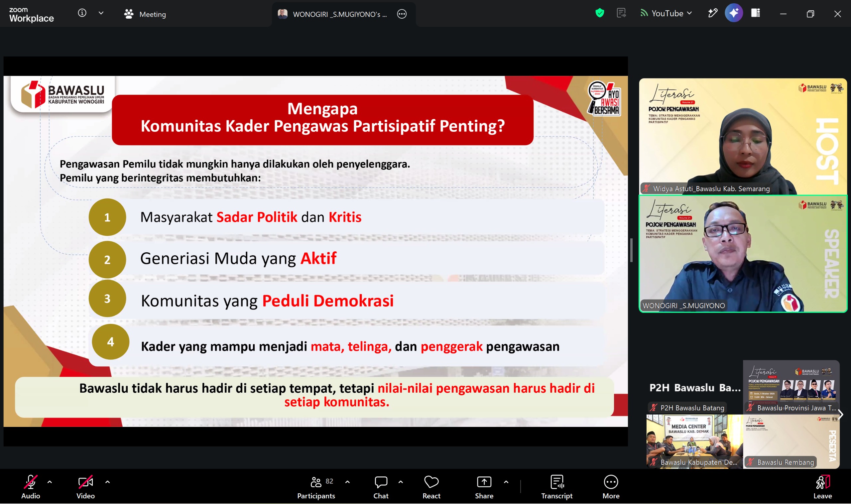
Task: Expand the YouTube livestream dropdown
Action: [x=666, y=13]
